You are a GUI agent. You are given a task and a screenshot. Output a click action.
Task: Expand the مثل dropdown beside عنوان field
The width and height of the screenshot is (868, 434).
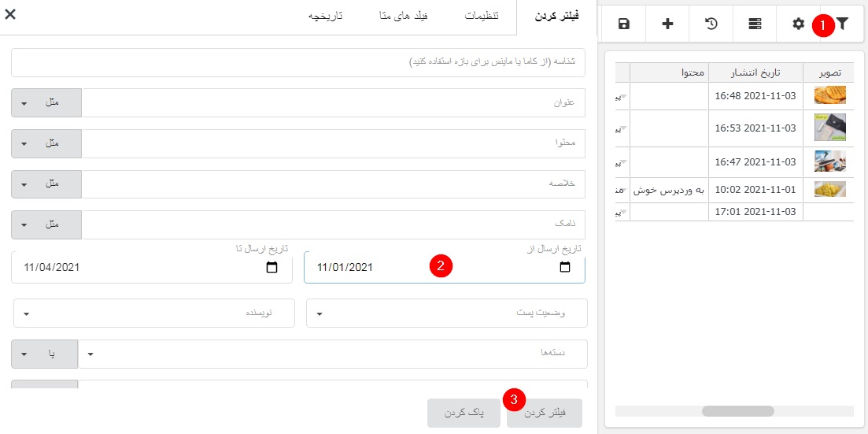pos(46,103)
